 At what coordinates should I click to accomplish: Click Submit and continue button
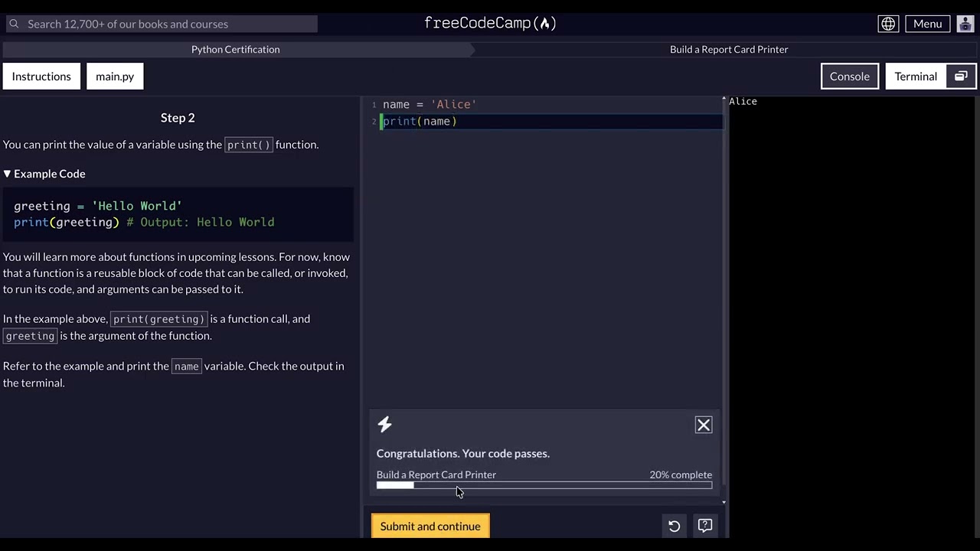430,527
